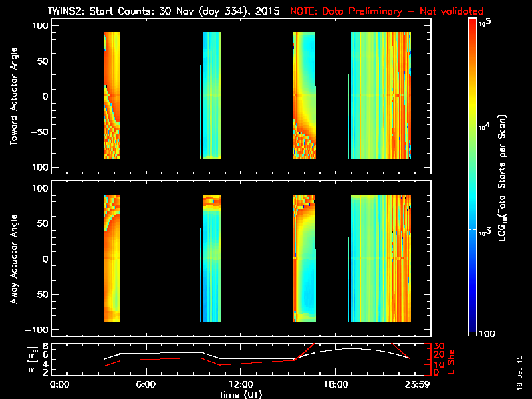Click the last wide data band in Away panel

pos(381,258)
